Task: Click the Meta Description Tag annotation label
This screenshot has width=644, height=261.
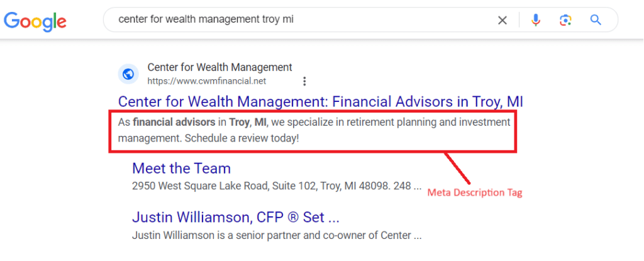Action: tap(475, 192)
